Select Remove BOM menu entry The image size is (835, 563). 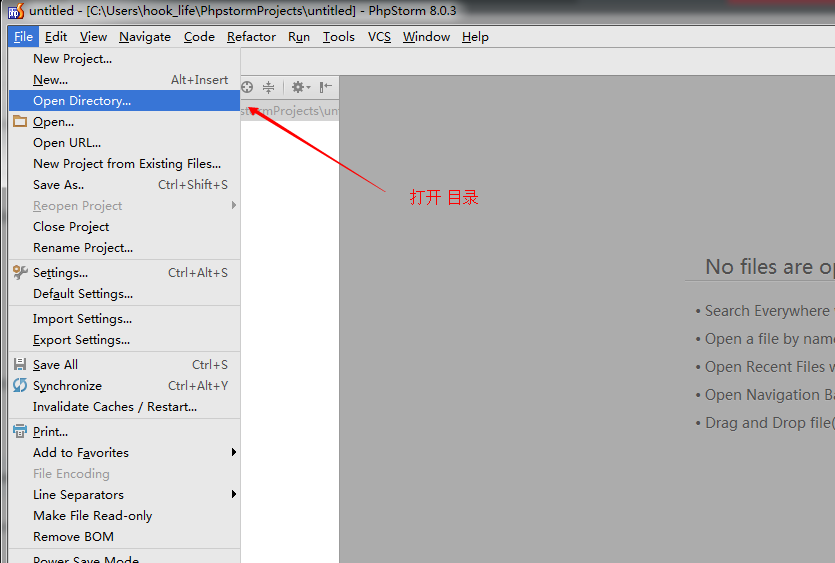(x=125, y=536)
